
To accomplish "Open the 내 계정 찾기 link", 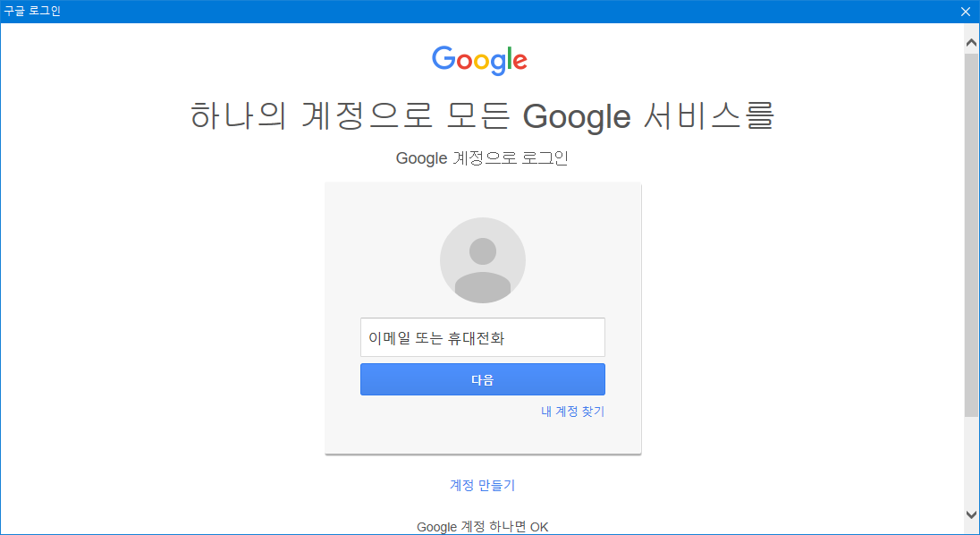I will point(572,412).
